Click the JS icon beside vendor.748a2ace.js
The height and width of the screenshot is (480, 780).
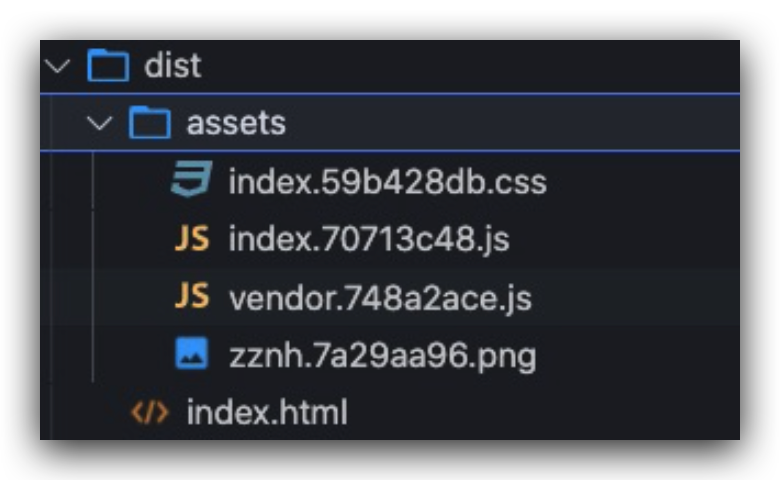pos(191,297)
